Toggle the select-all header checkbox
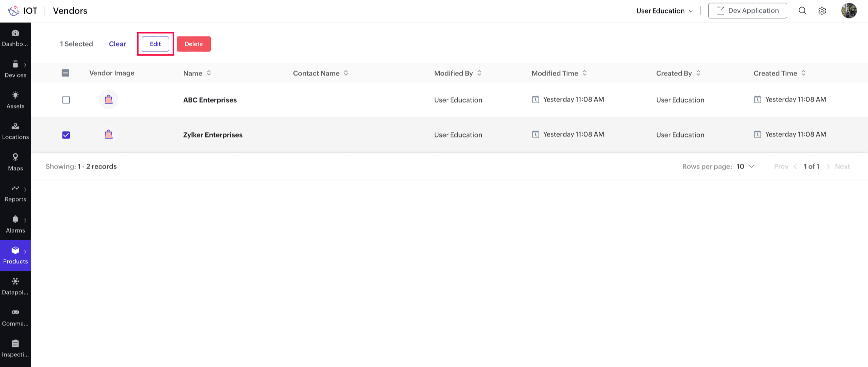This screenshot has width=868, height=367. pyautogui.click(x=66, y=73)
